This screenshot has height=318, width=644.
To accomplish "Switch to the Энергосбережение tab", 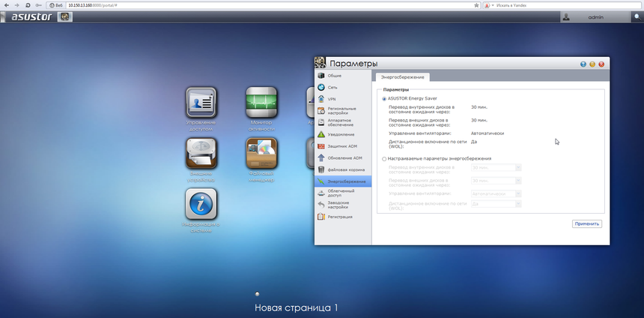I will tap(402, 77).
